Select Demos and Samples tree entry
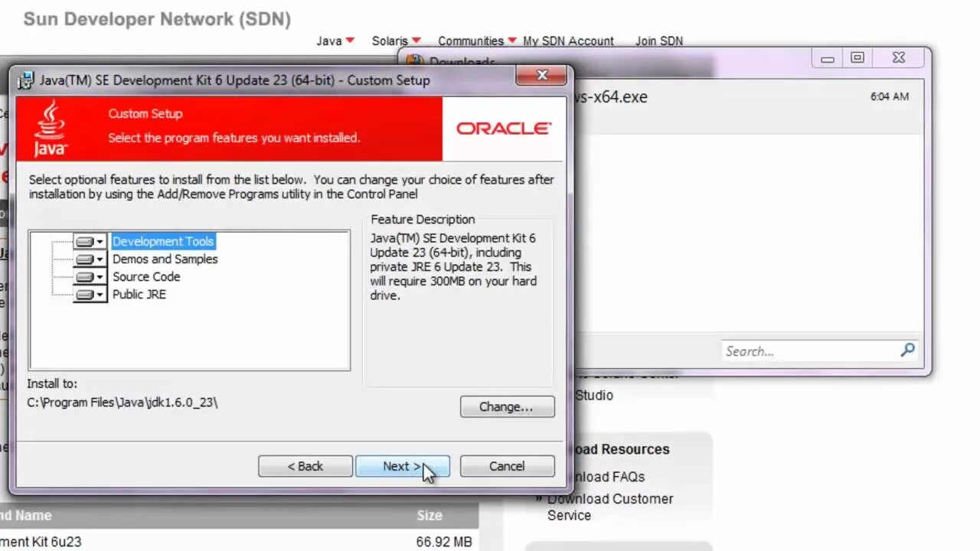Viewport: 980px width, 551px height. coord(165,259)
